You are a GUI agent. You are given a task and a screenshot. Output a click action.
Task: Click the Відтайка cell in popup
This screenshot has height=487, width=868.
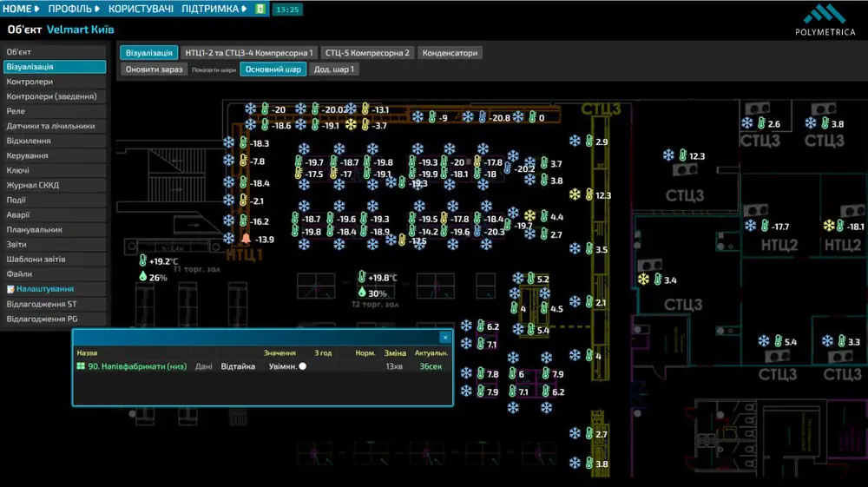coord(238,366)
